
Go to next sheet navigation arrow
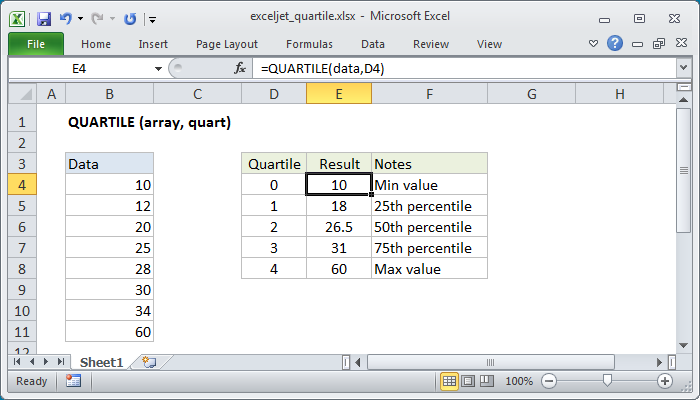[46, 362]
